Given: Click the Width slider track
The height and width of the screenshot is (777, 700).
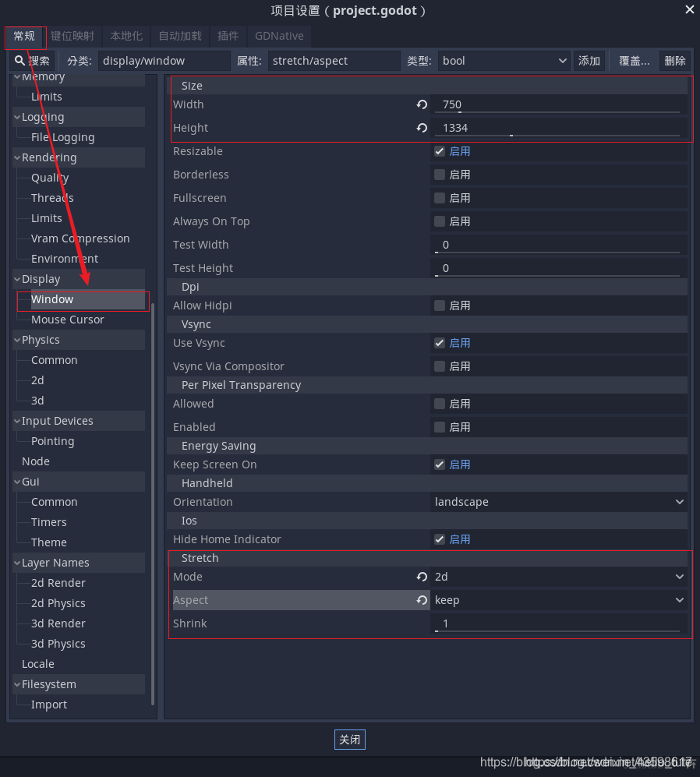Looking at the screenshot, I should tap(557, 112).
